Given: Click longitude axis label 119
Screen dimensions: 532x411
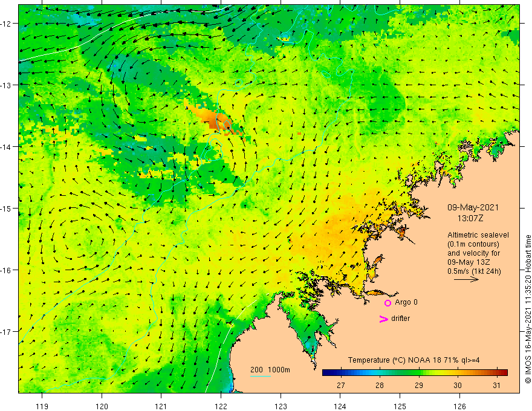Looking at the screenshot, I should (x=42, y=406).
